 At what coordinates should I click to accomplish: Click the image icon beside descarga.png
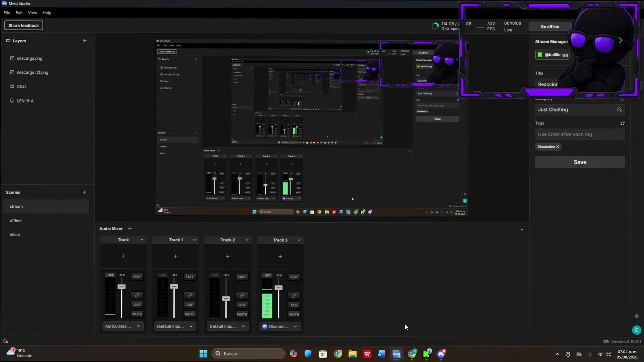pos(12,58)
